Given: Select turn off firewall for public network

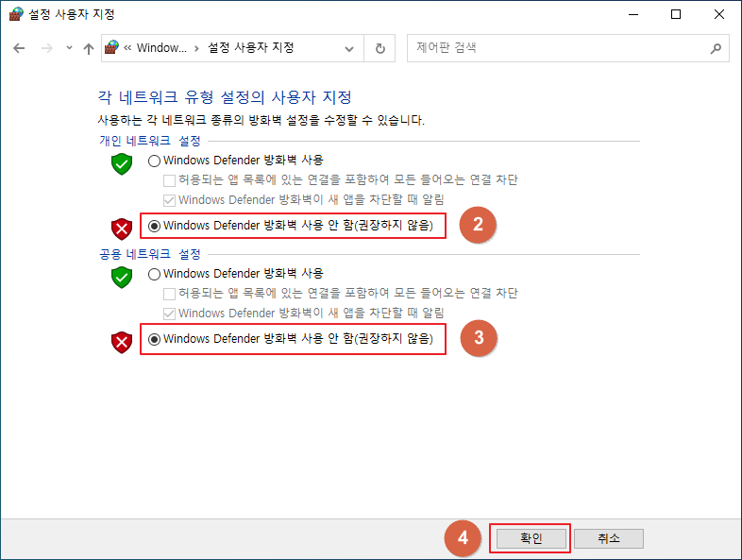Looking at the screenshot, I should point(154,339).
